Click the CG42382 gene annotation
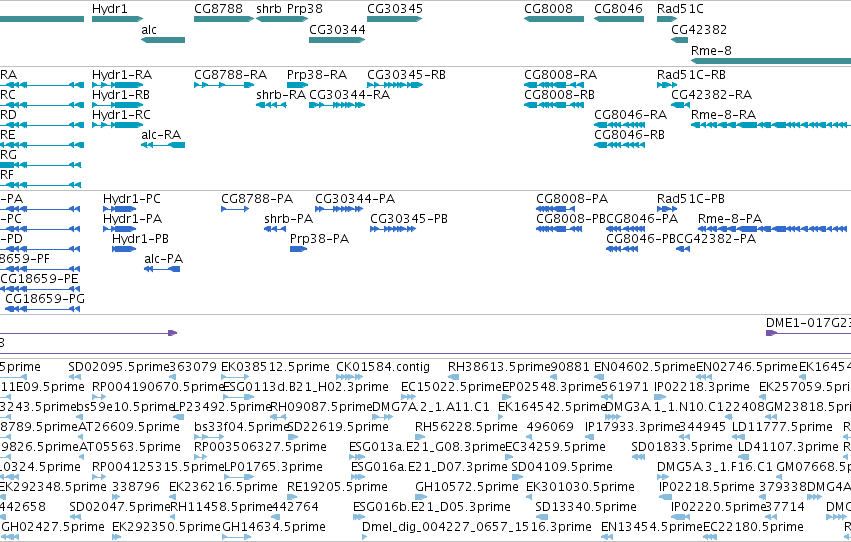The height and width of the screenshot is (542, 851). 679,40
